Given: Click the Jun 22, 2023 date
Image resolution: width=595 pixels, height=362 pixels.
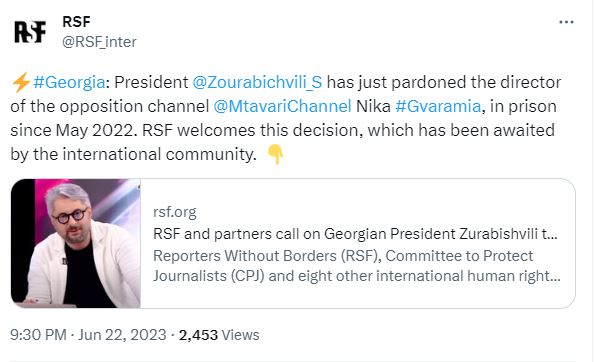Looking at the screenshot, I should pos(122,335).
